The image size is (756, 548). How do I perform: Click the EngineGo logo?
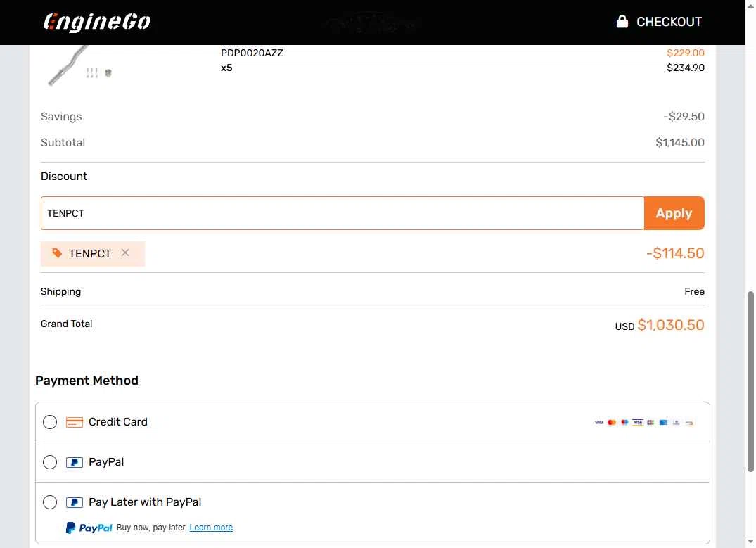(97, 23)
